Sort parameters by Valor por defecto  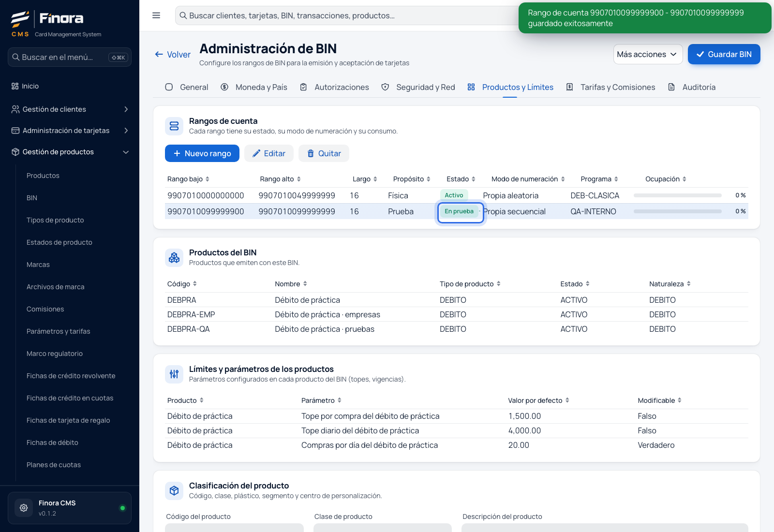(567, 400)
